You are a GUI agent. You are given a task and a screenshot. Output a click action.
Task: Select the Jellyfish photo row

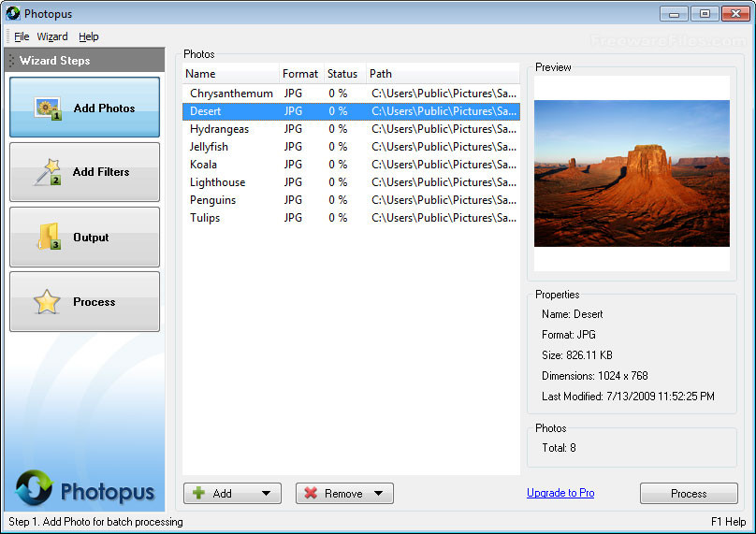coord(351,147)
